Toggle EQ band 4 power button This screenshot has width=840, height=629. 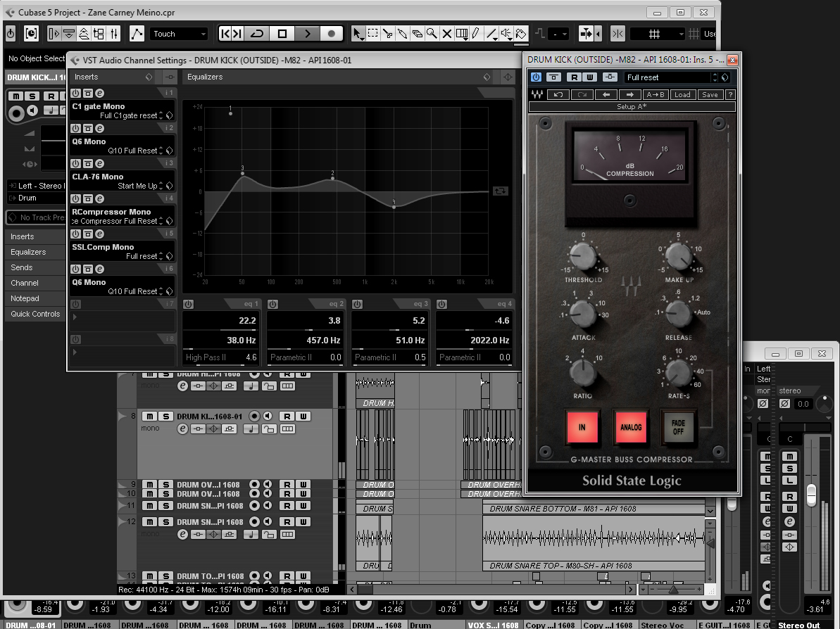click(x=442, y=304)
